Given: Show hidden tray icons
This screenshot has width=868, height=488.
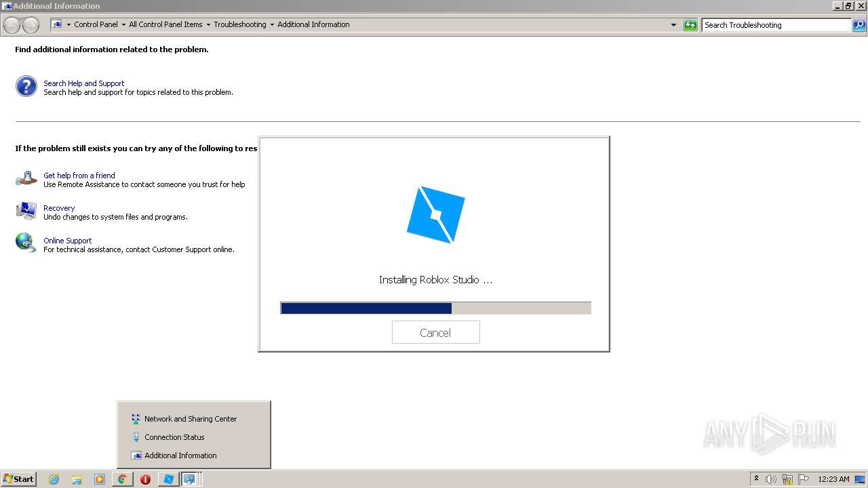Looking at the screenshot, I should tap(756, 479).
